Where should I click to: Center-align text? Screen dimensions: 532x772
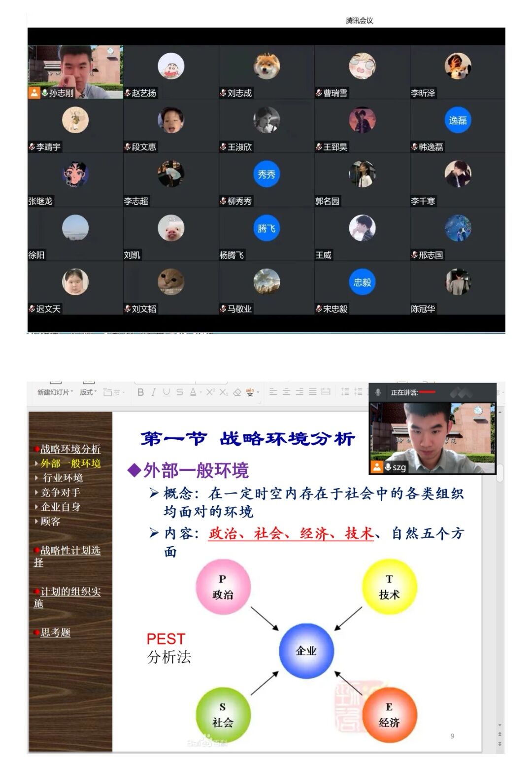click(x=286, y=392)
